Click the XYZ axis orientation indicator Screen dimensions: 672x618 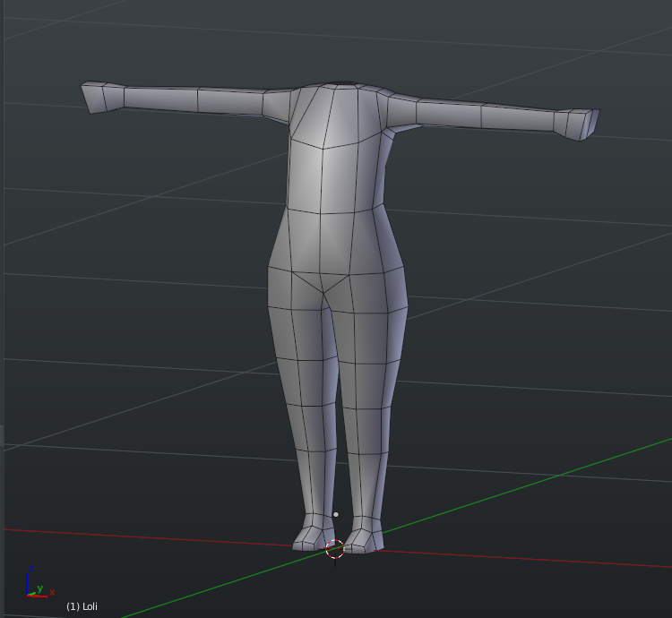click(x=39, y=582)
